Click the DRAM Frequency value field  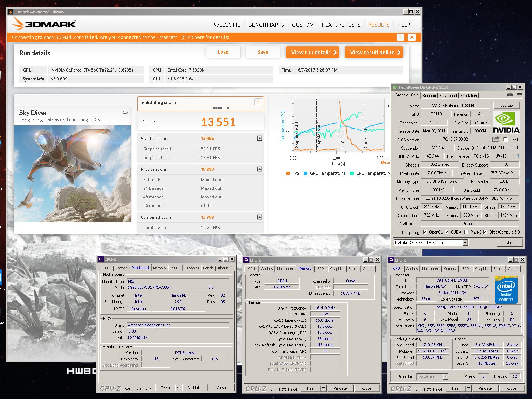[x=325, y=308]
